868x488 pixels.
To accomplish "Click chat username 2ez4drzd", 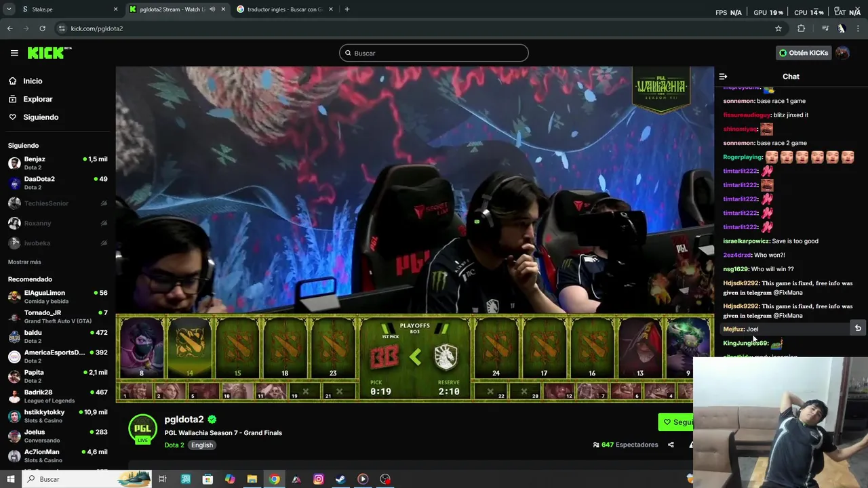I will tap(737, 256).
